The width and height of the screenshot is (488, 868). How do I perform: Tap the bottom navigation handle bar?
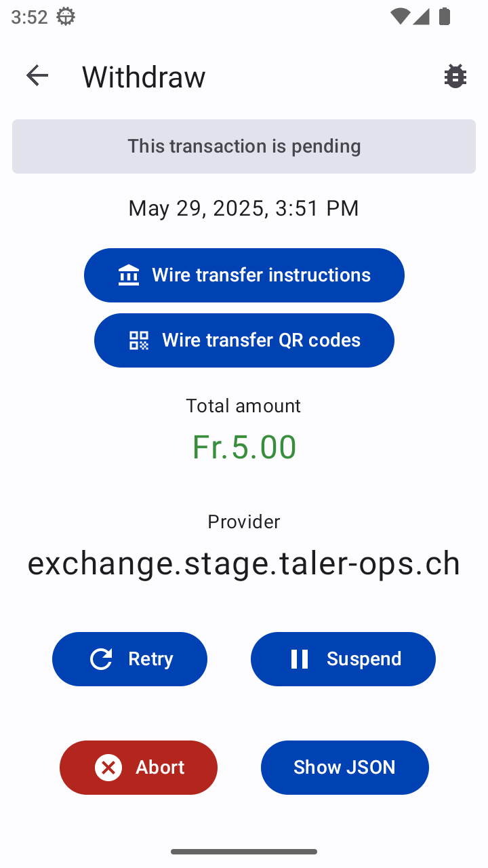pyautogui.click(x=244, y=852)
